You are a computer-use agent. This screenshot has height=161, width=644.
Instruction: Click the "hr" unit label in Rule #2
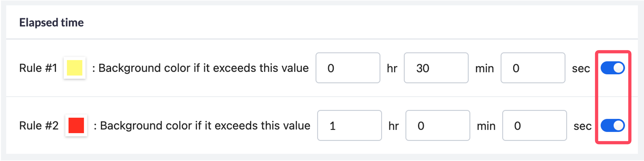click(393, 126)
